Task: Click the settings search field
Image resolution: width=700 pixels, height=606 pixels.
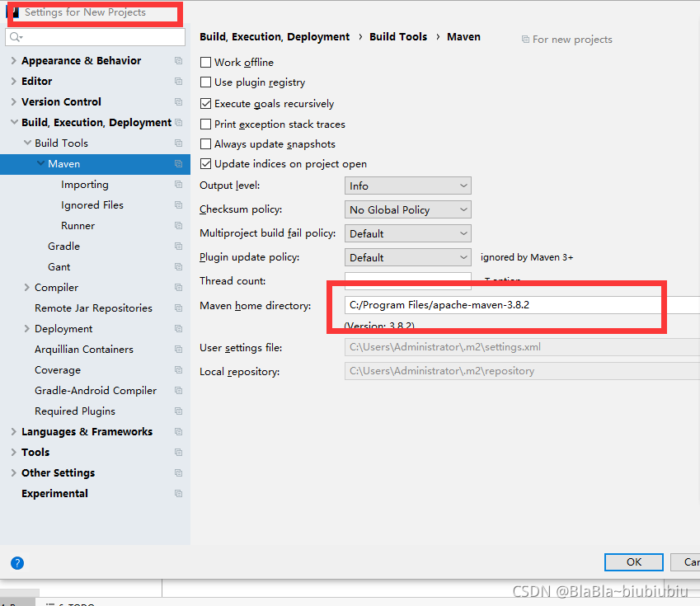Action: (95, 37)
